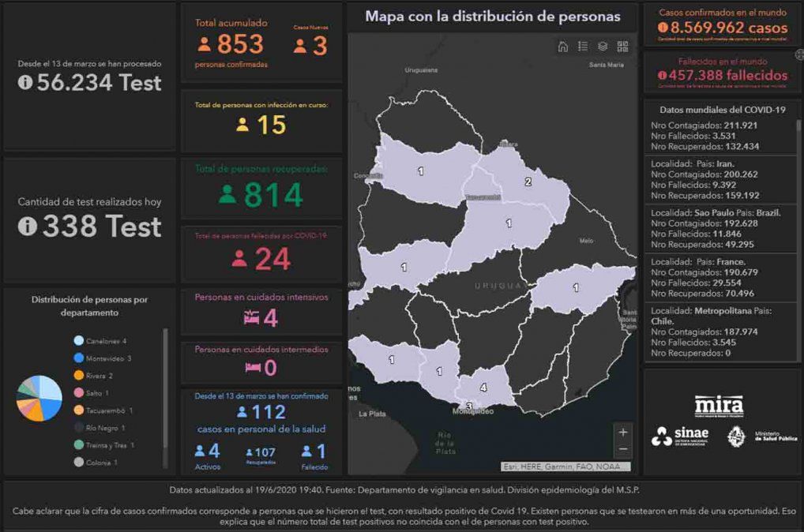Open the map legend list icon
The height and width of the screenshot is (532, 804).
(x=583, y=47)
